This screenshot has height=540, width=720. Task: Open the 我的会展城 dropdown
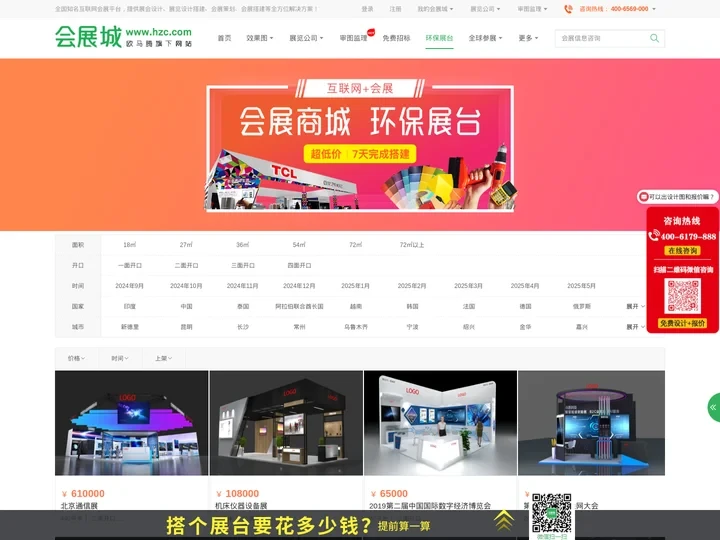tap(435, 9)
